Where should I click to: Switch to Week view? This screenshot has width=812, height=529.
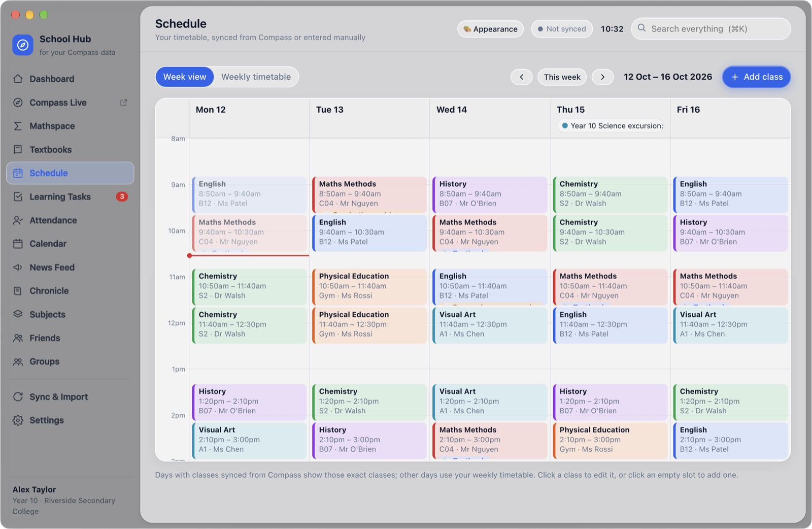click(185, 77)
